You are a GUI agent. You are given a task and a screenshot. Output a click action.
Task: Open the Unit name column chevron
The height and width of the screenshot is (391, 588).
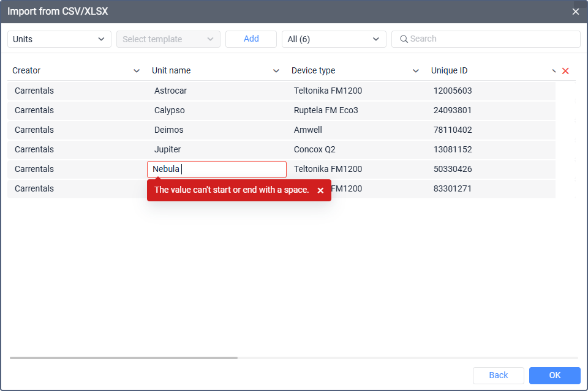pyautogui.click(x=276, y=71)
